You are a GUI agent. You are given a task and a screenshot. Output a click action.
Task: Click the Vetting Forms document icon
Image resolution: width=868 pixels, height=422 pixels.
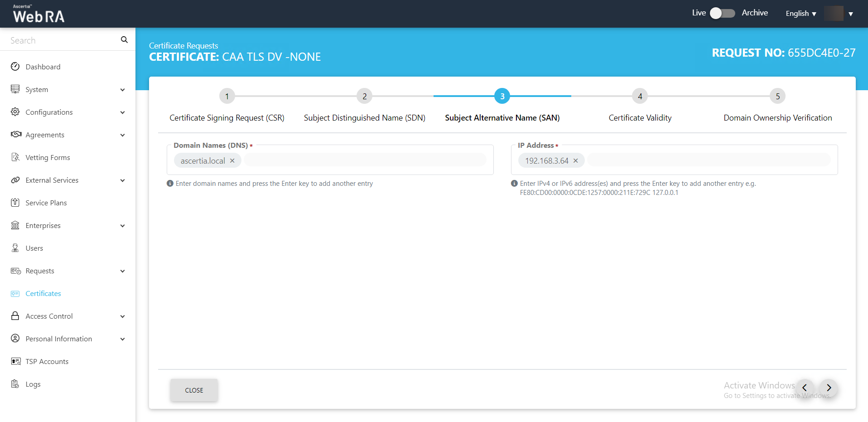tap(15, 157)
